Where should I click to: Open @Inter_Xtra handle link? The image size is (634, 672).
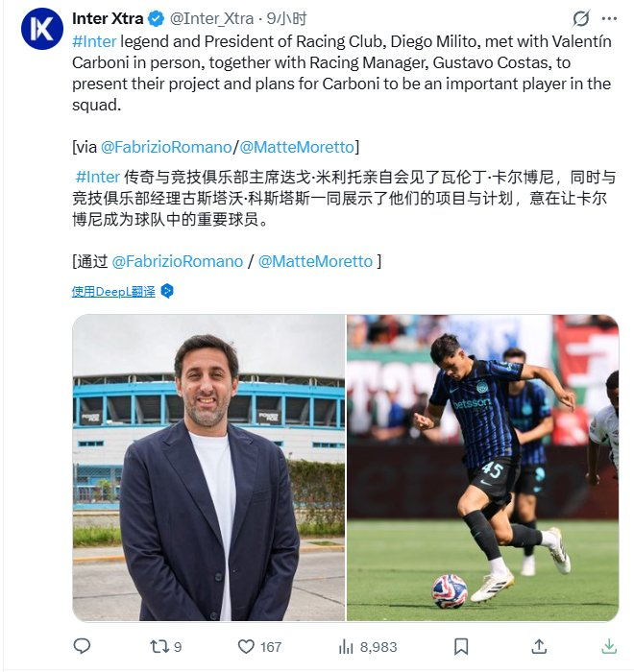211,19
